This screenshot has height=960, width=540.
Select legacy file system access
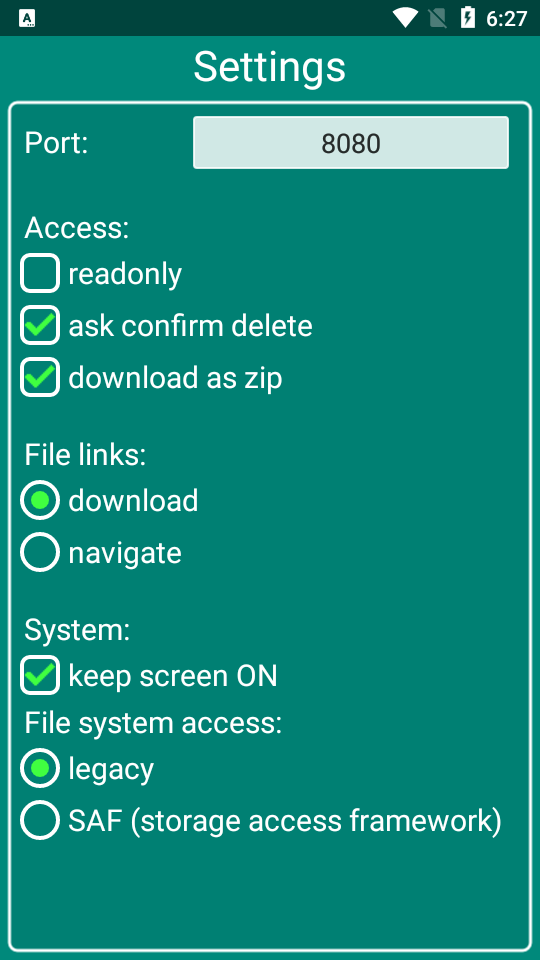[x=40, y=768]
